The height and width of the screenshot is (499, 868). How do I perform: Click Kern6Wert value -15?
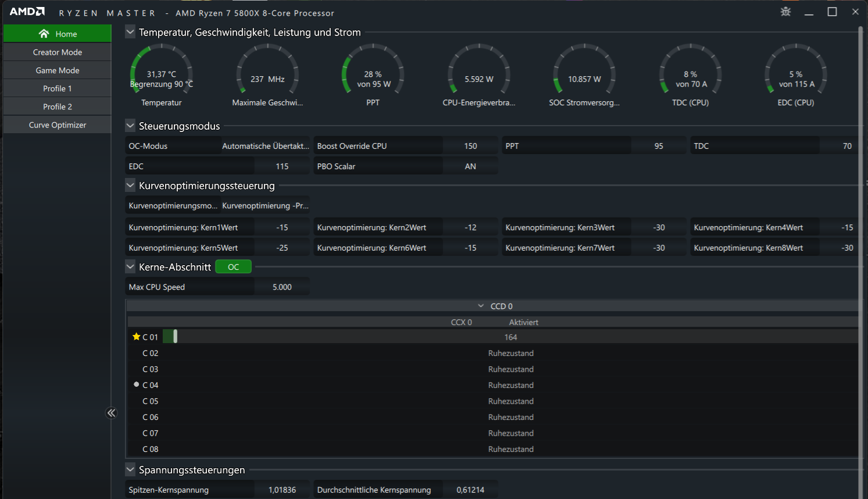(x=470, y=248)
